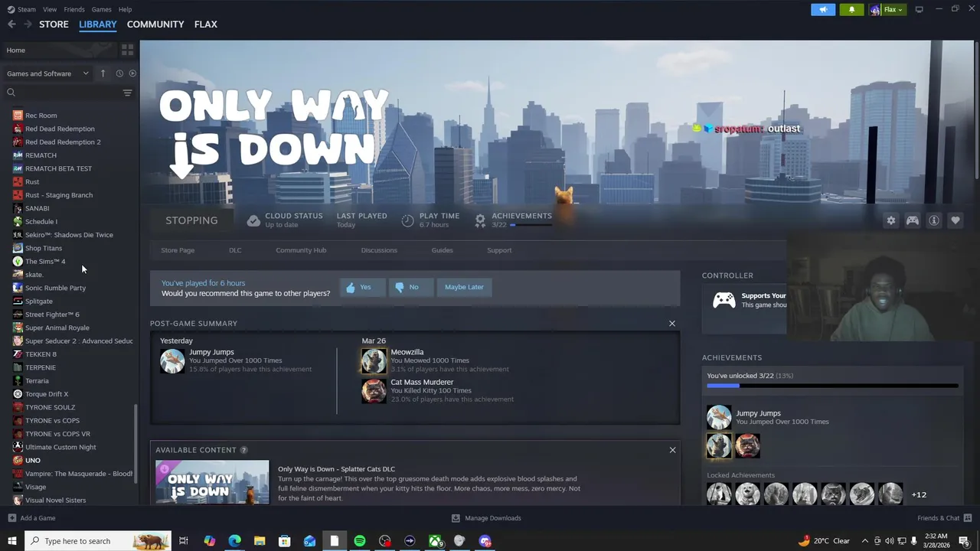Open the green notifications bell
The image size is (980, 551).
[852, 9]
